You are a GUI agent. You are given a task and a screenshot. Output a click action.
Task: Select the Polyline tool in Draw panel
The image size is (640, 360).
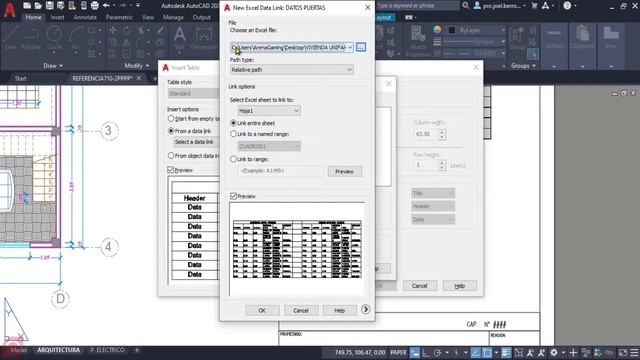[31, 38]
